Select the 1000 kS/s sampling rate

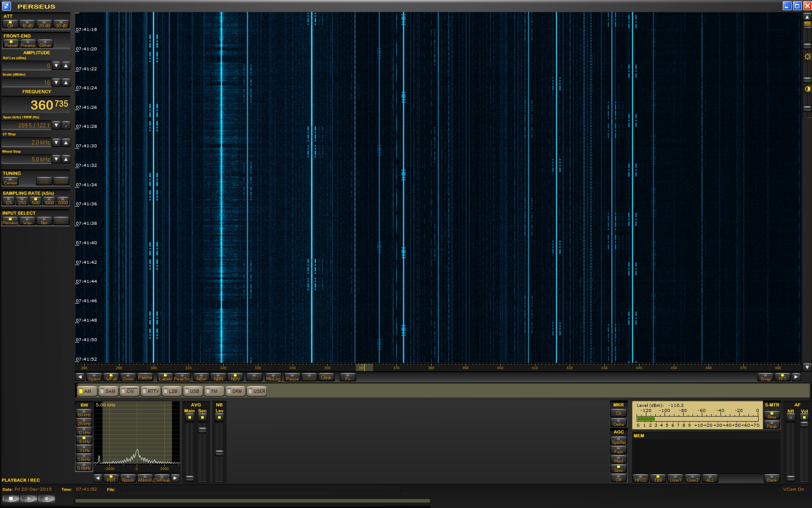coord(49,202)
